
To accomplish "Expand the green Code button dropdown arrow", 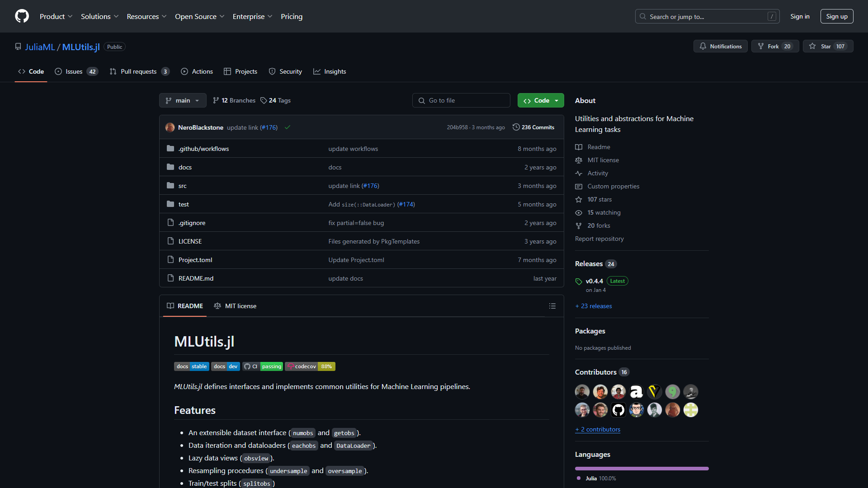I will [x=557, y=100].
